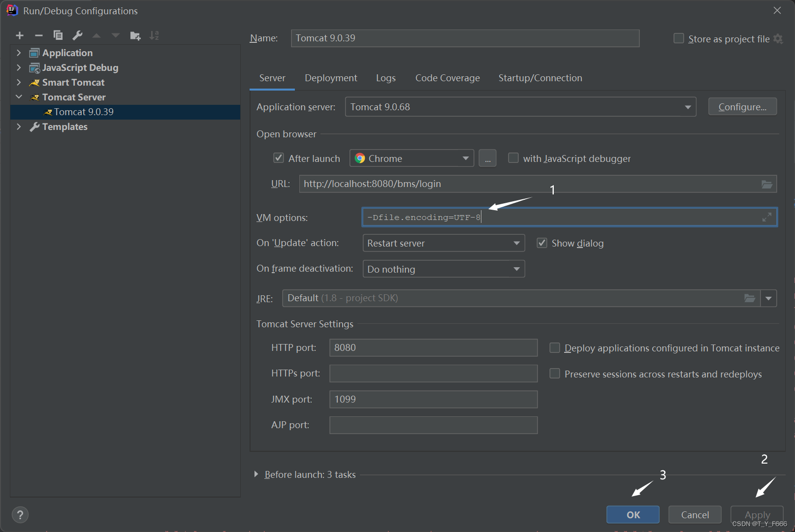This screenshot has height=532, width=795.
Task: Click the IntelliJ logo in the title bar
Action: 12,10
